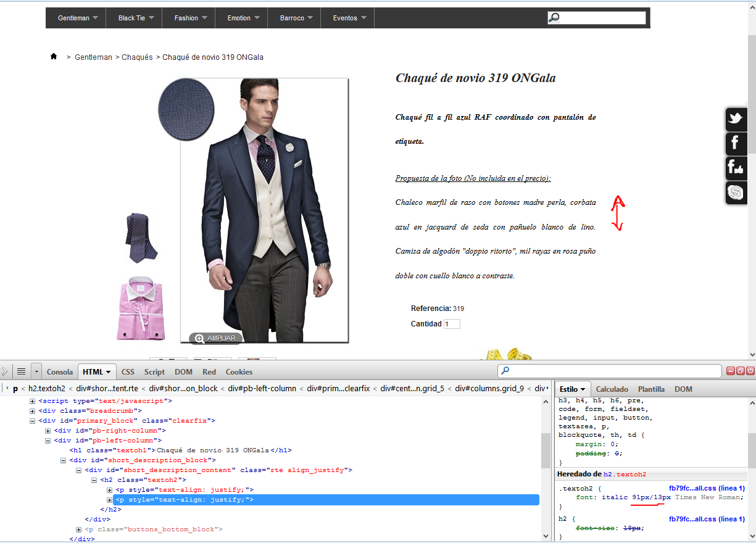Click h2.textoh2 in the element path
The height and width of the screenshot is (543, 756).
(x=47, y=389)
